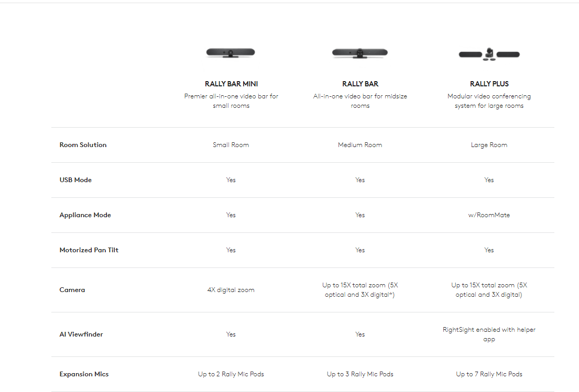
Task: Click the 'RightSight enabled with helper app' text
Action: 489,334
